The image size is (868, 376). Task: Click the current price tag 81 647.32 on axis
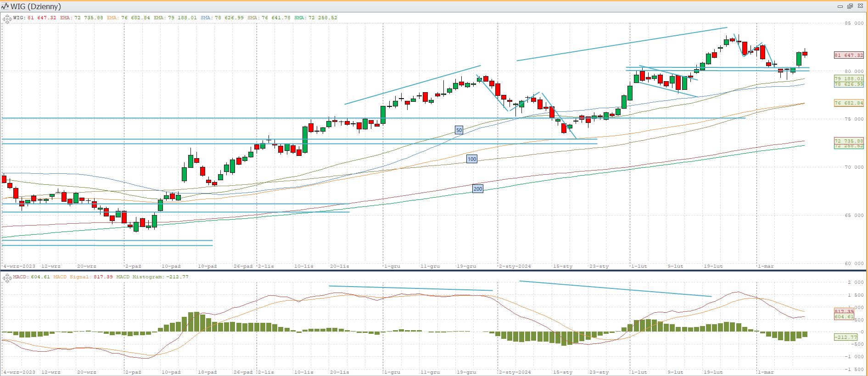[x=848, y=55]
